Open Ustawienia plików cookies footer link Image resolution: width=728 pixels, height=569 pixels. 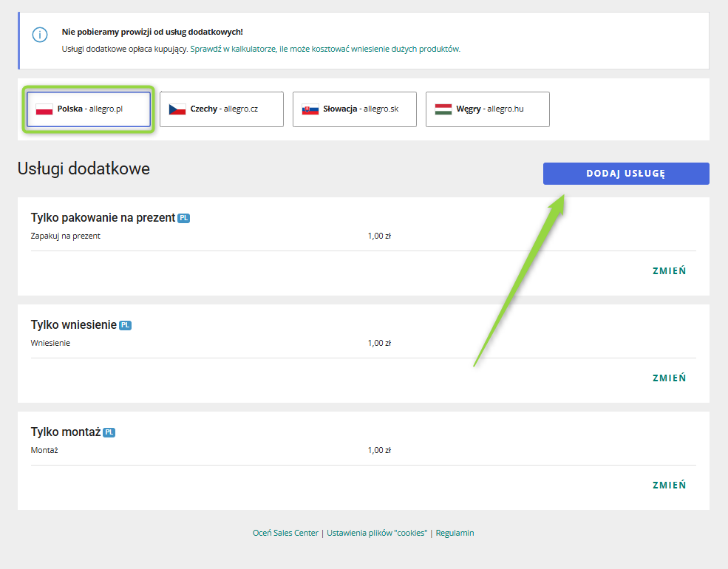[x=377, y=533]
